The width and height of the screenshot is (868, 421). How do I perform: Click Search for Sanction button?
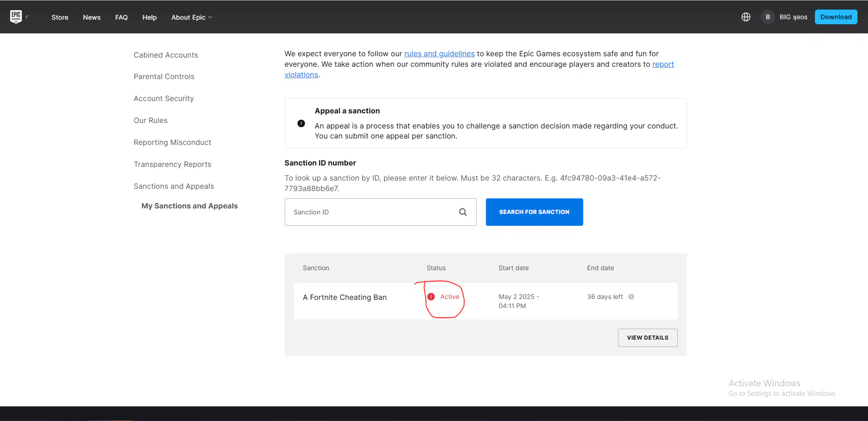pyautogui.click(x=534, y=212)
